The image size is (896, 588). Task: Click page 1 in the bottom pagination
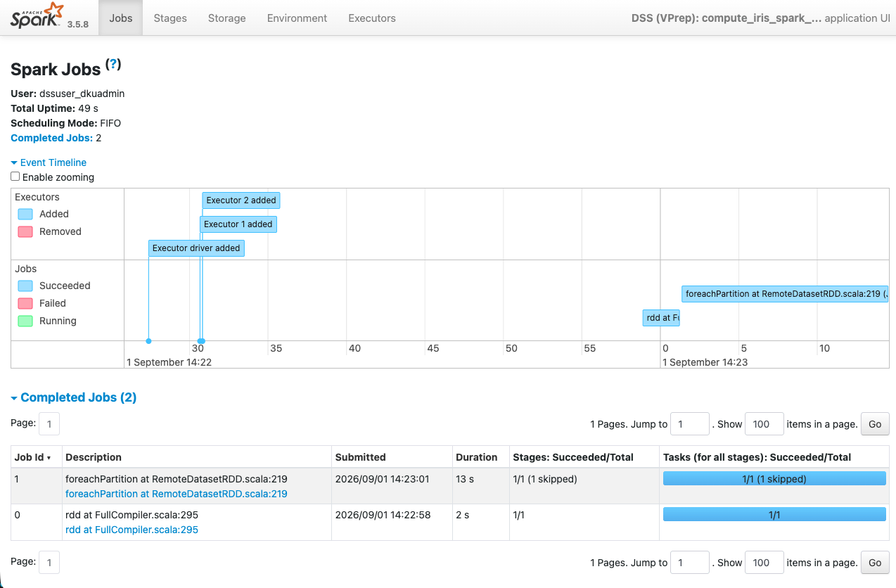(x=49, y=562)
